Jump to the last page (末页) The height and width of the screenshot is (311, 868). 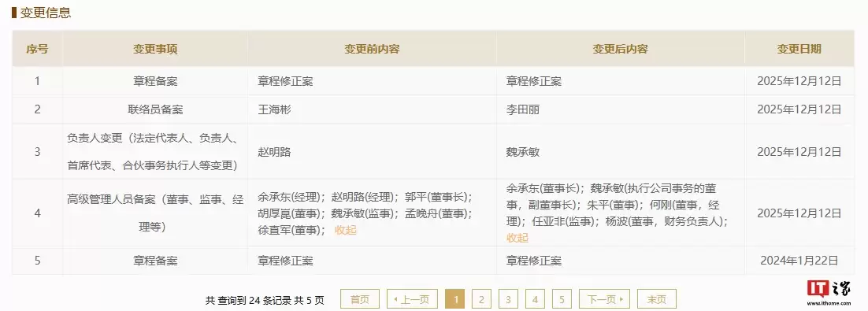657,299
